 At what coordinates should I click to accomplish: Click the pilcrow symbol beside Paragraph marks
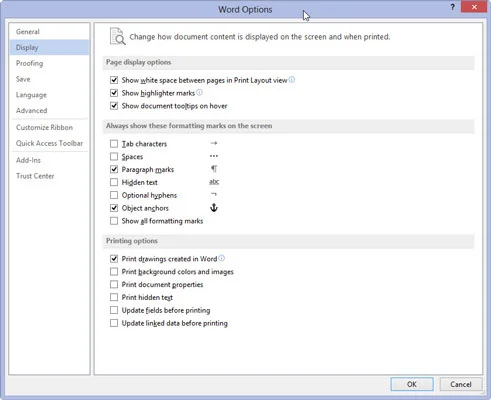[x=214, y=169]
